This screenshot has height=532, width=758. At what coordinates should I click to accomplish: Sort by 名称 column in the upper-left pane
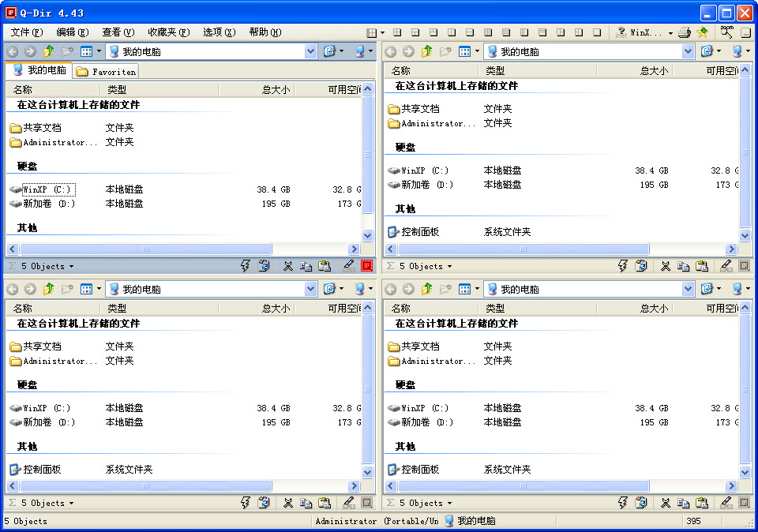pyautogui.click(x=53, y=89)
